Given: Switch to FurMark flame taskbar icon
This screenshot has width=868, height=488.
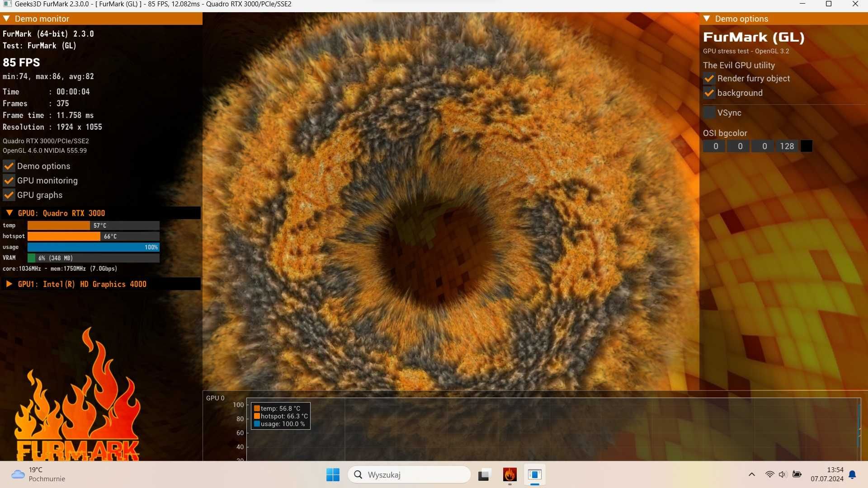Looking at the screenshot, I should click(509, 474).
